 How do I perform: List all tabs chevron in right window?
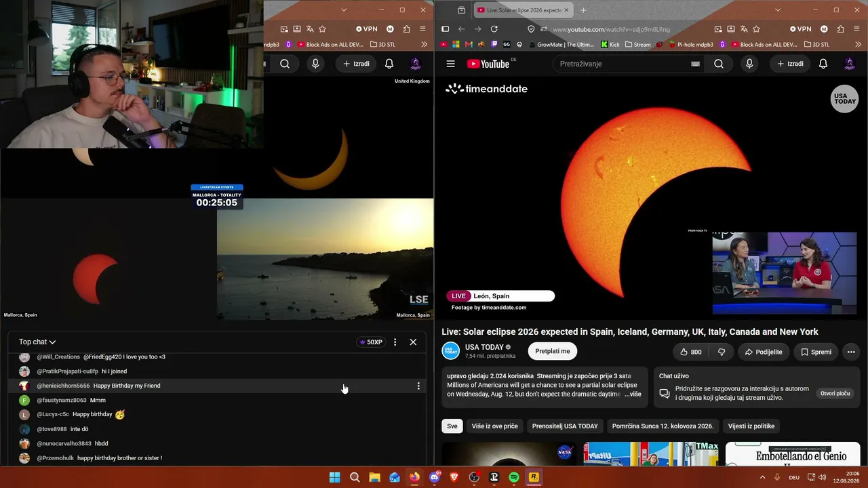pos(778,10)
